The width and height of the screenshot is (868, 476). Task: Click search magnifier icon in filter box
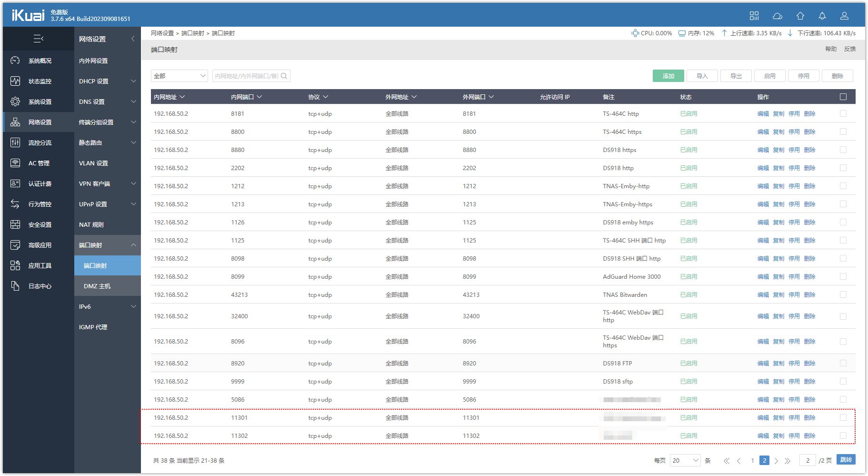click(284, 76)
